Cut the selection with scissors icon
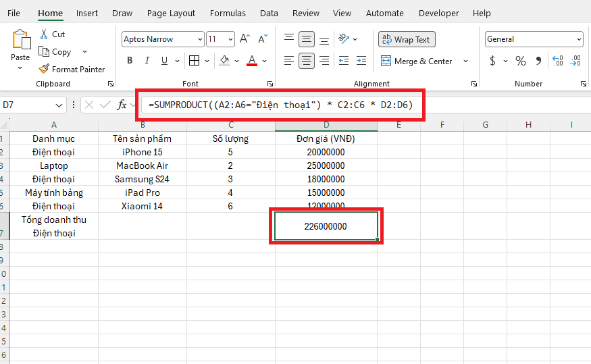 (x=44, y=34)
